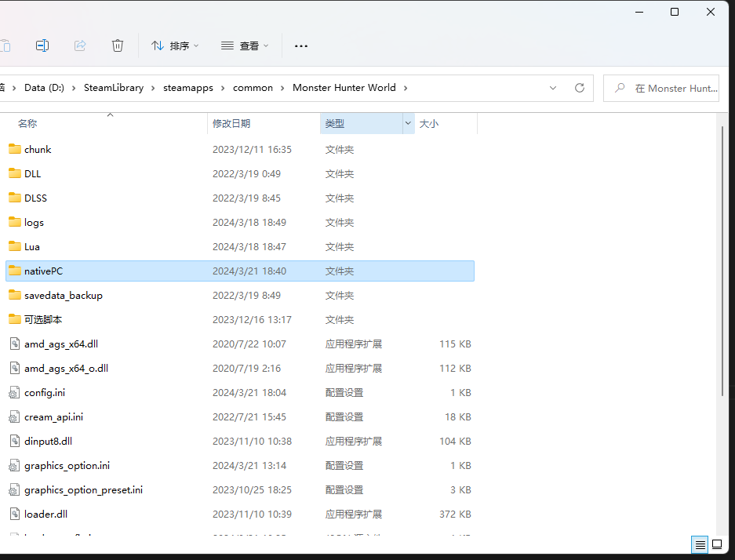Select the loader.dll file icon
The width and height of the screenshot is (735, 560).
pyautogui.click(x=15, y=515)
